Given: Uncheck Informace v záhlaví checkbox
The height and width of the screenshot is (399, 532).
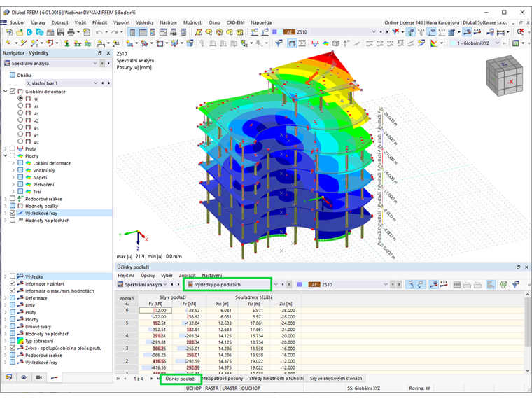Looking at the screenshot, I should click(13, 283).
